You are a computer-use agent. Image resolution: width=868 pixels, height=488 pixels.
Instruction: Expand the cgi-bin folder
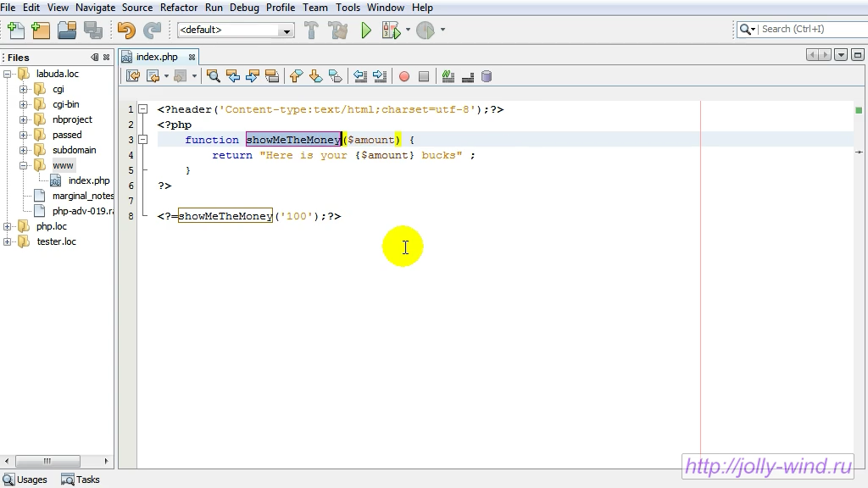(x=23, y=104)
